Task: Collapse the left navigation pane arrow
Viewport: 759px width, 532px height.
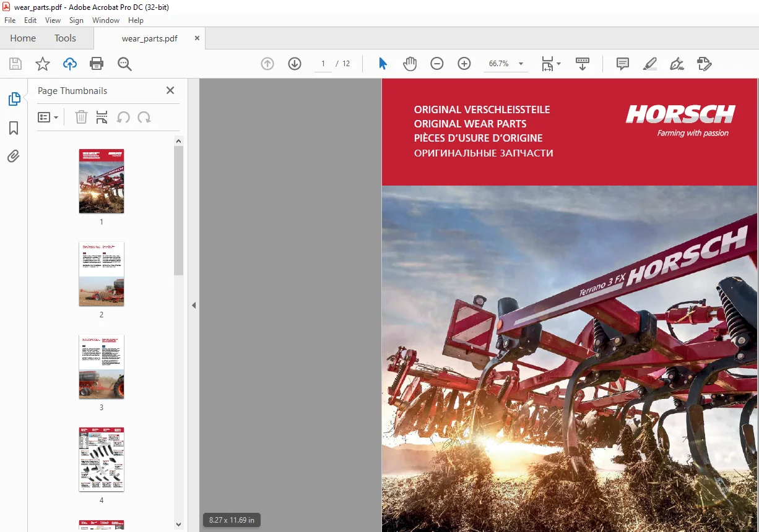Action: tap(194, 305)
